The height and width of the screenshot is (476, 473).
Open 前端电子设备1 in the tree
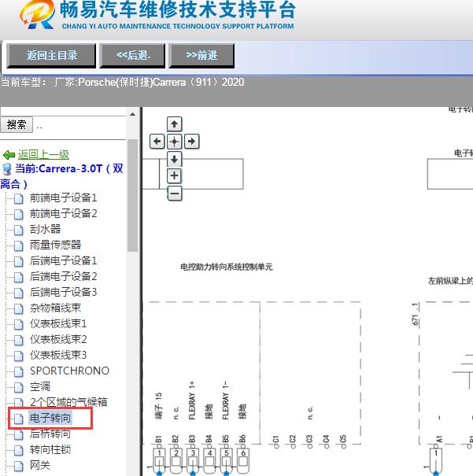click(x=63, y=198)
